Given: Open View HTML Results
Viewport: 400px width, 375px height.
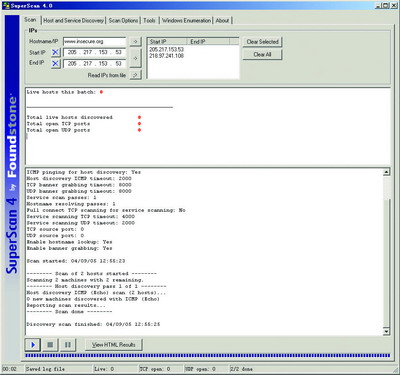Looking at the screenshot, I should 114,345.
